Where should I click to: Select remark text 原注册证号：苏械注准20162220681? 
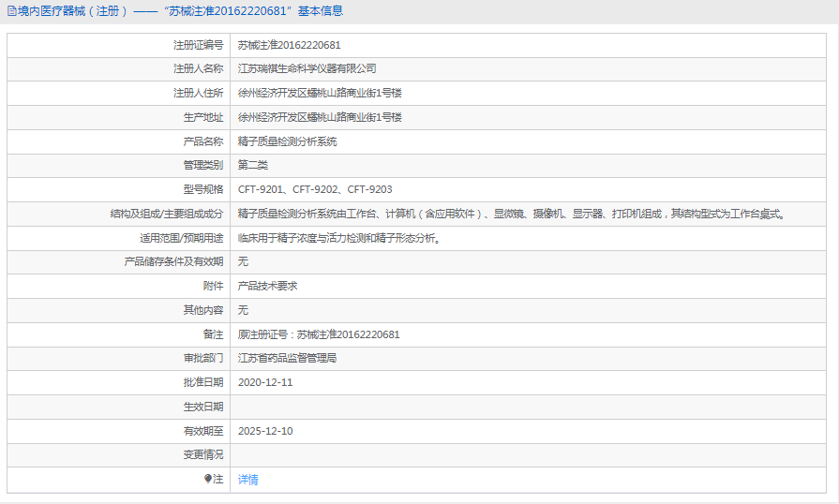pyautogui.click(x=319, y=334)
